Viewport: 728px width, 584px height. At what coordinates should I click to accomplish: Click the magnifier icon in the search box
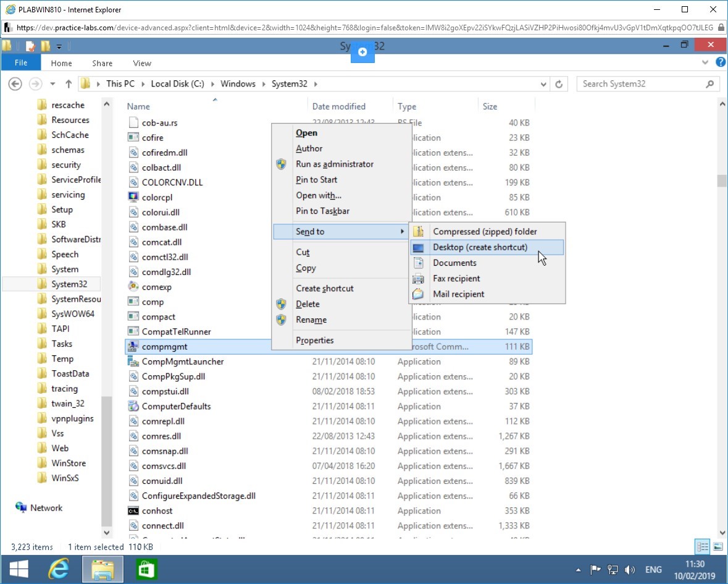coord(709,84)
